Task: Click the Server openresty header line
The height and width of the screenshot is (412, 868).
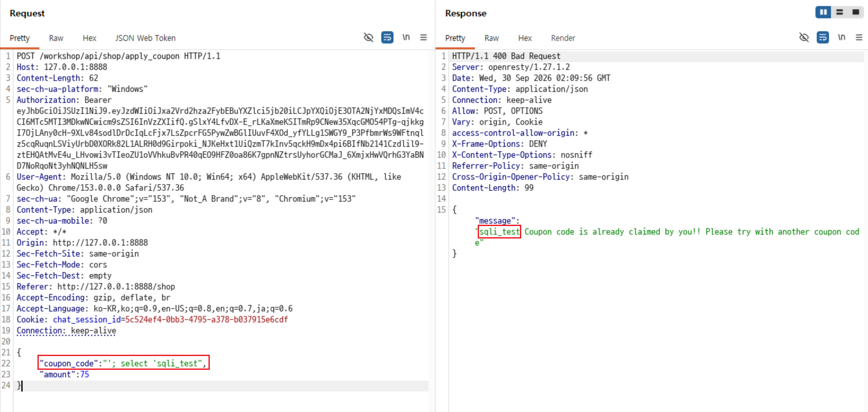Action: (x=511, y=67)
